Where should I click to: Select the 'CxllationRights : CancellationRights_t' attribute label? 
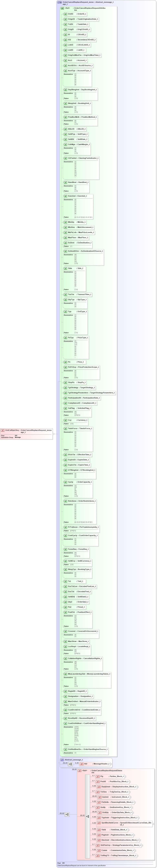point(85,658)
